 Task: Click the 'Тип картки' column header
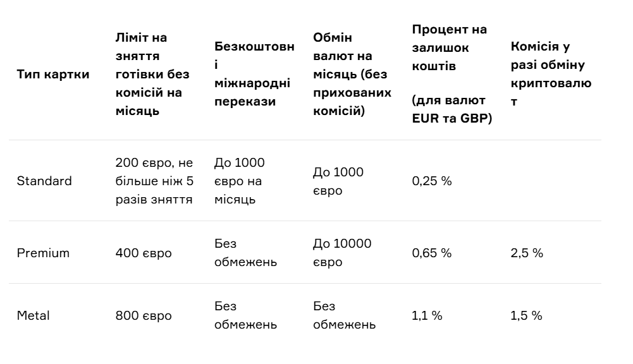pyautogui.click(x=53, y=74)
